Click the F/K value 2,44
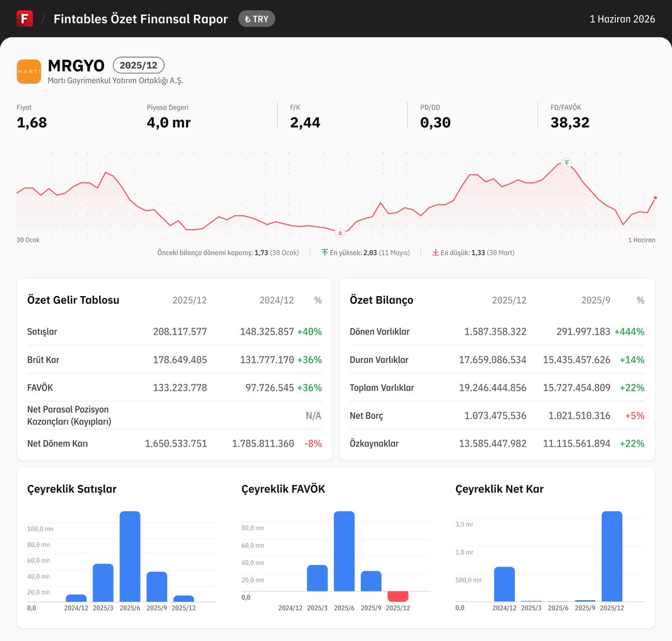Image resolution: width=672 pixels, height=641 pixels. pyautogui.click(x=305, y=123)
